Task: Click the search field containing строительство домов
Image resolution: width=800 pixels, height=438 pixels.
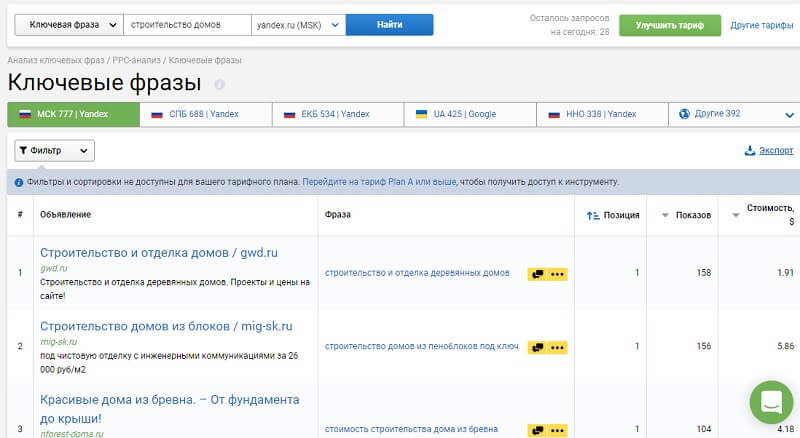Action: tap(187, 25)
